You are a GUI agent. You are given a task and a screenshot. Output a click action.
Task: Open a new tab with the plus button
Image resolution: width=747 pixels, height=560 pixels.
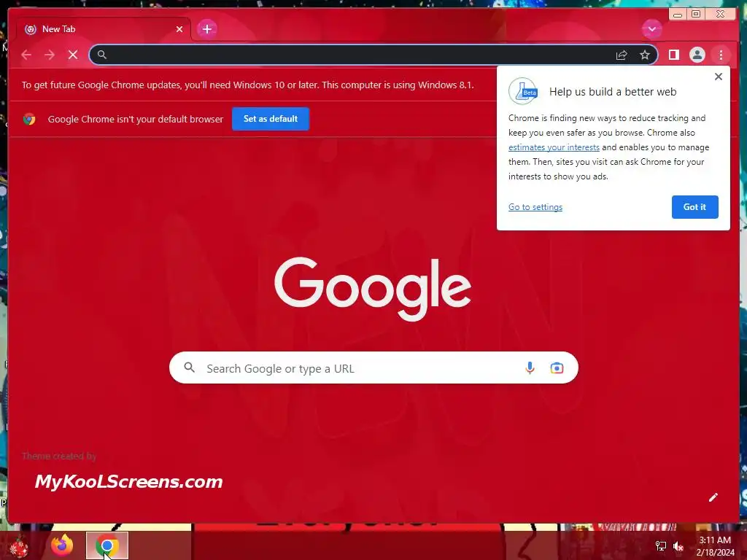[x=206, y=29]
